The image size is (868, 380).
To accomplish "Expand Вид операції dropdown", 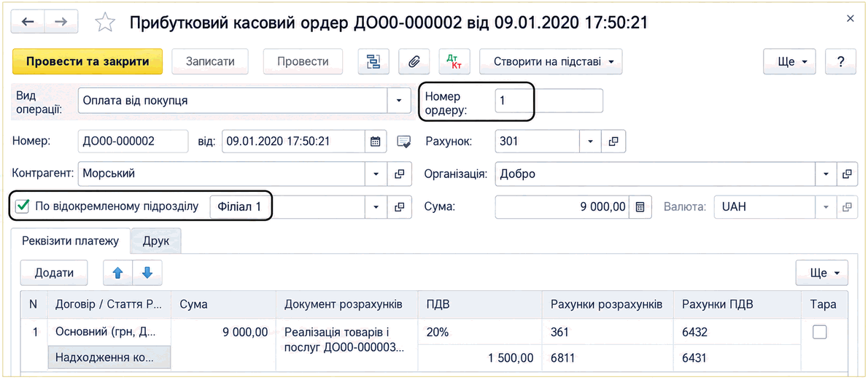I will [x=398, y=101].
